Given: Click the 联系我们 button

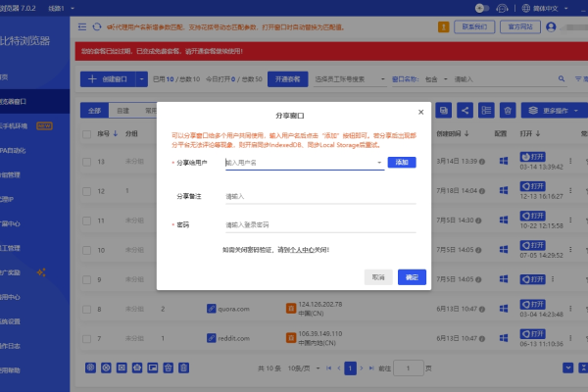Looking at the screenshot, I should (474, 27).
